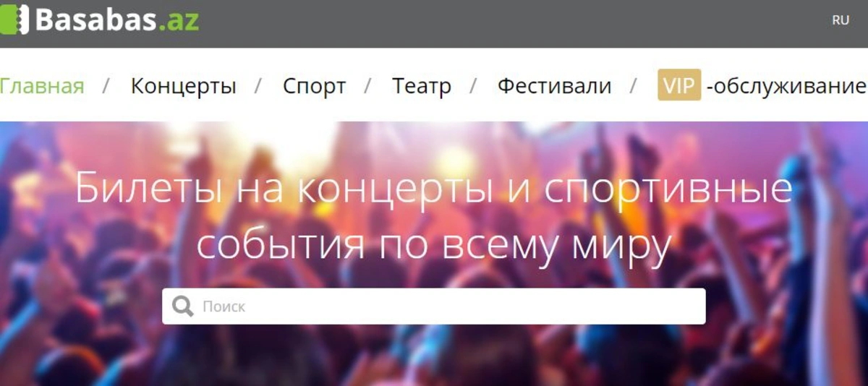Open the Фестивали section
868x386 pixels.
[x=554, y=86]
